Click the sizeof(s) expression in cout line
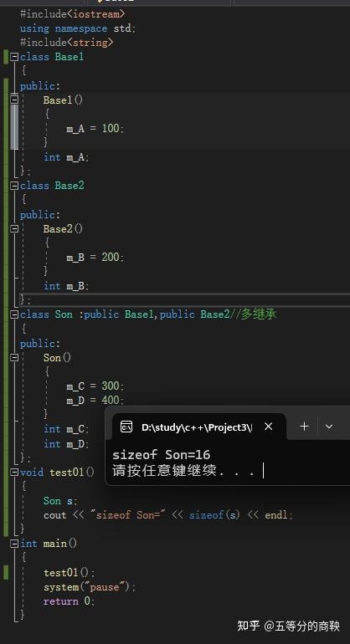Screen dimensions: 350x644 click(214, 514)
